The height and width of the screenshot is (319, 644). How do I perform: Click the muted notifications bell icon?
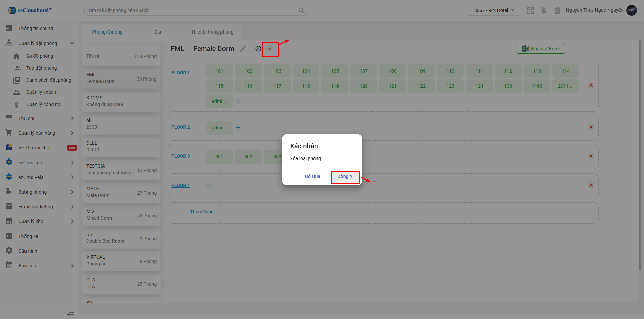(544, 10)
